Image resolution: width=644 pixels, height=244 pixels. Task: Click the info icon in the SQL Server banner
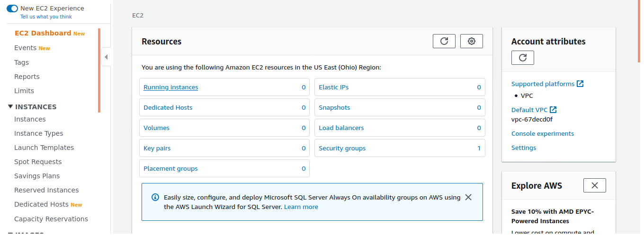(x=155, y=197)
